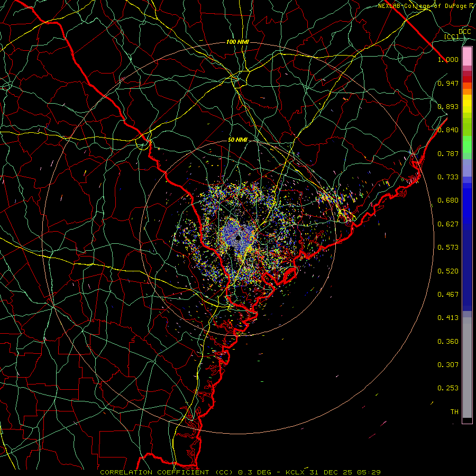Click the 05:29 timestamp in the caption
The image size is (476, 476).
click(368, 472)
